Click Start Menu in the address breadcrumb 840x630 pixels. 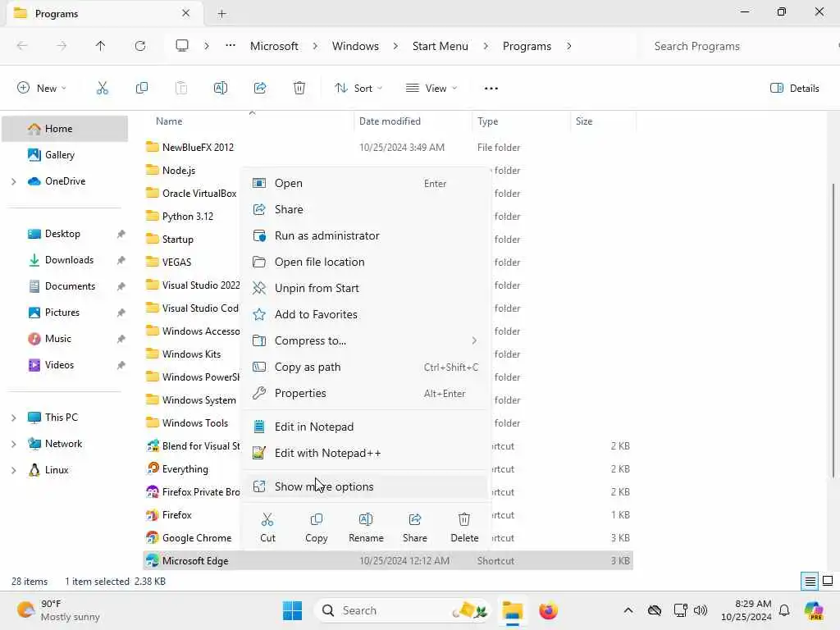point(440,46)
